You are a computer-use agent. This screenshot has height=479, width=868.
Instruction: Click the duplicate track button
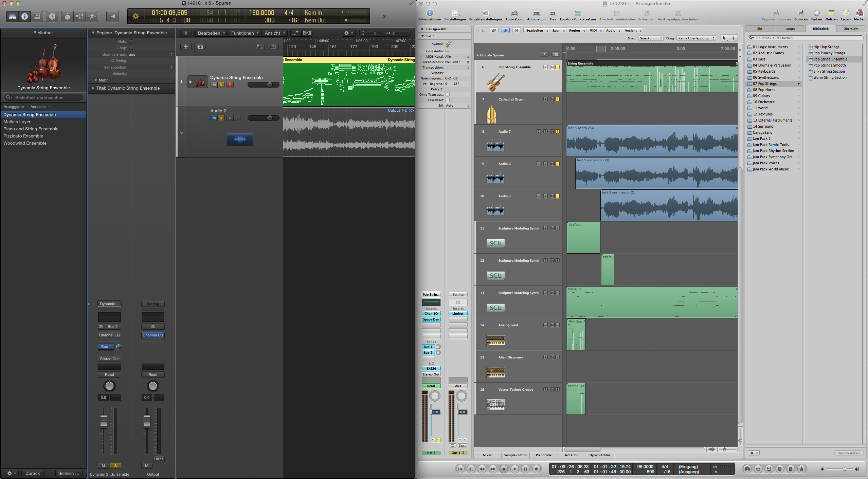pyautogui.click(x=200, y=47)
